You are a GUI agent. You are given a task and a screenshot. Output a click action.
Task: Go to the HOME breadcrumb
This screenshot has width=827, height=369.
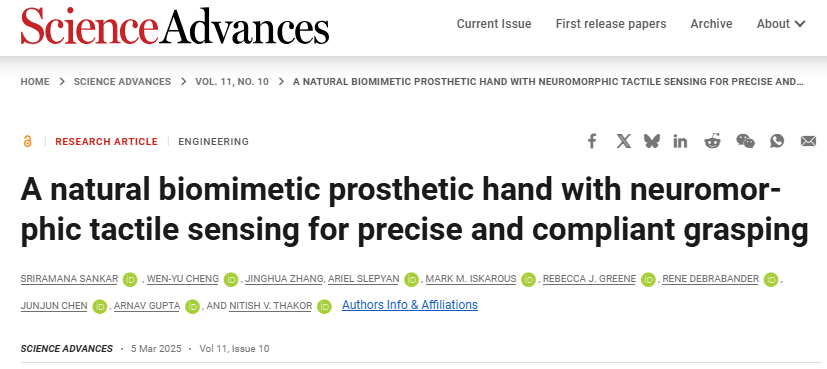[x=35, y=82]
